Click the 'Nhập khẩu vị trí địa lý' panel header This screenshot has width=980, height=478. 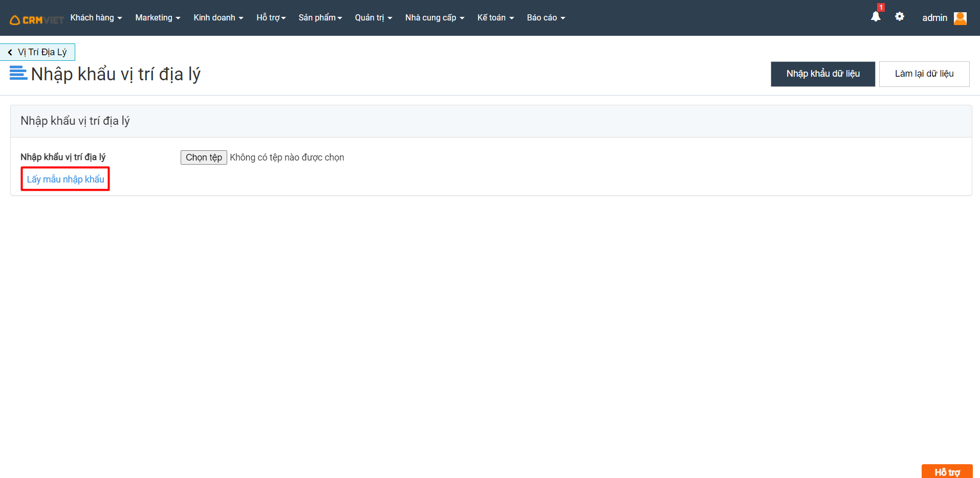pyautogui.click(x=491, y=121)
